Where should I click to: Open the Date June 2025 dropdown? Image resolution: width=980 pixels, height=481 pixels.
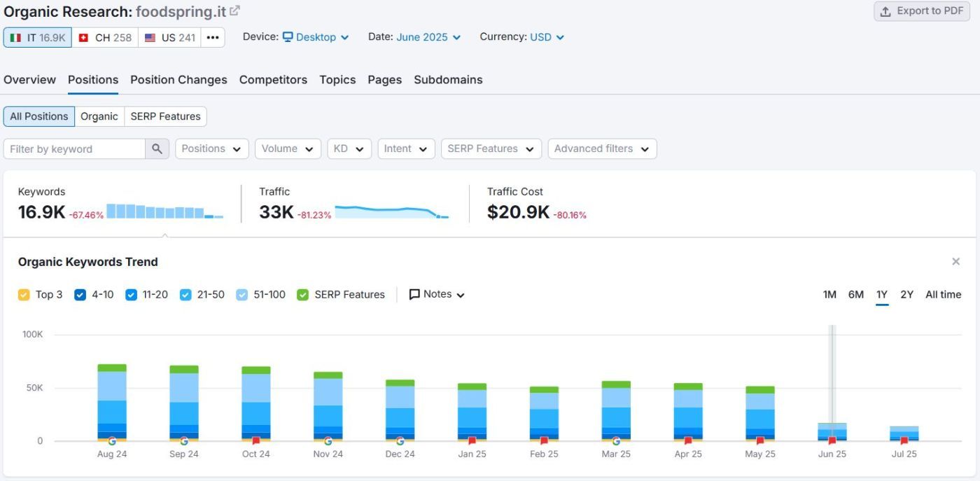click(x=428, y=37)
